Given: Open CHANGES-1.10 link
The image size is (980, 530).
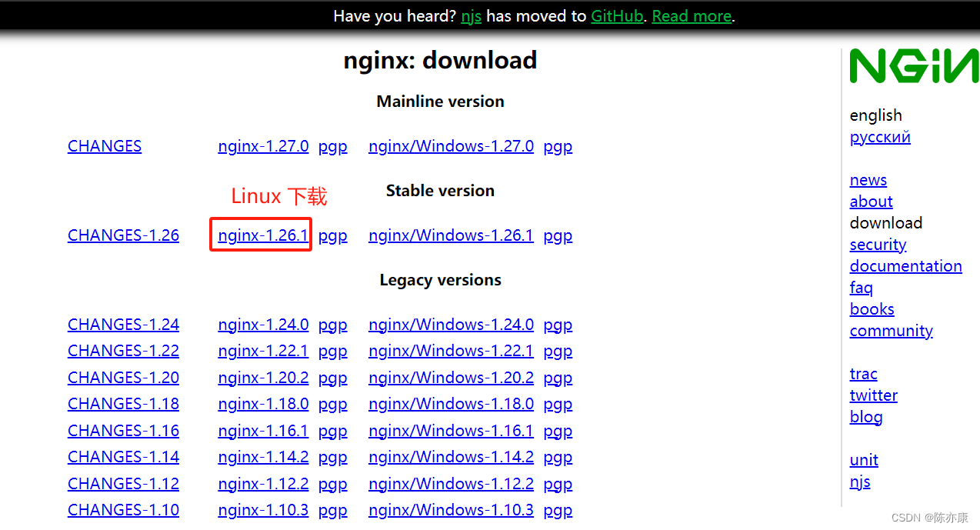Looking at the screenshot, I should pos(123,510).
